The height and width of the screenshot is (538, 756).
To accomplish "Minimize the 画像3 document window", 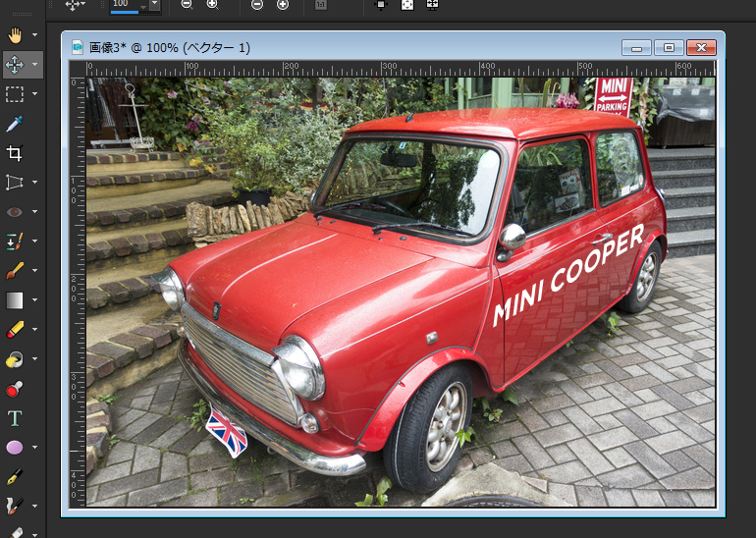I will tap(636, 48).
